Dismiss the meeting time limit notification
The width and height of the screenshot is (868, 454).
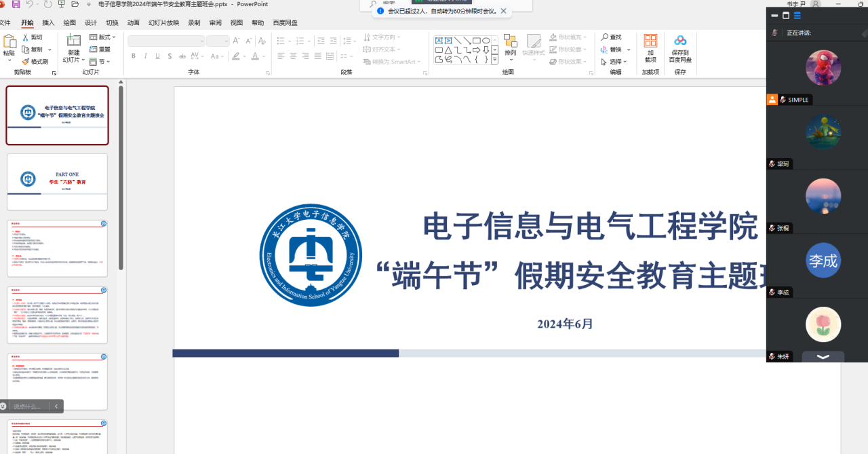coord(503,11)
